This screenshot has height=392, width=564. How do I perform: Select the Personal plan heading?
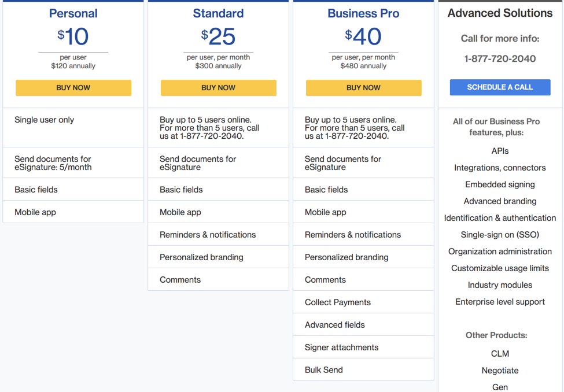coord(73,13)
